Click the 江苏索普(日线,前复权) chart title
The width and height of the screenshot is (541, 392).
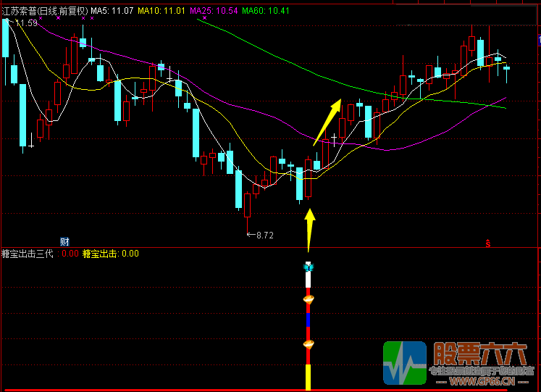point(45,11)
